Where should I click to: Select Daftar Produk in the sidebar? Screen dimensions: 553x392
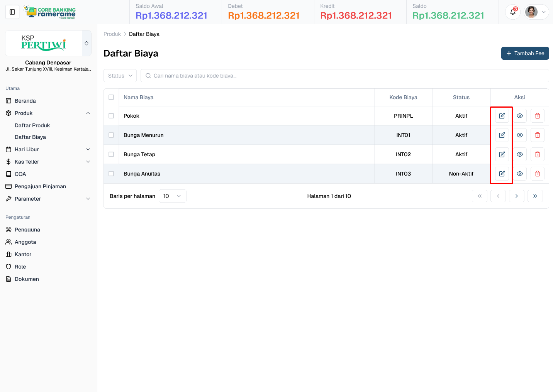coord(32,125)
